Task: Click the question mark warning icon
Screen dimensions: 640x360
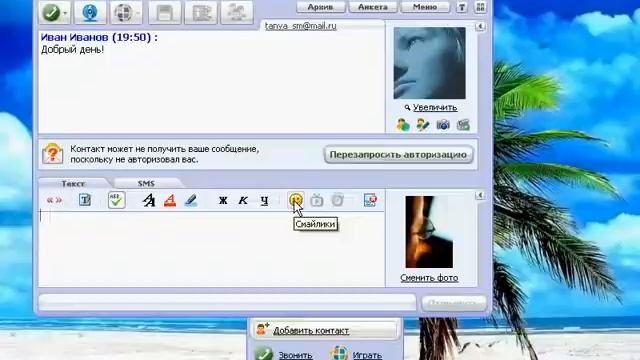Action: tap(53, 154)
